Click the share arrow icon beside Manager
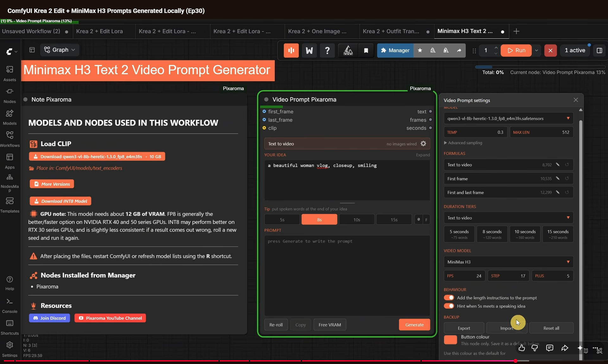The width and height of the screenshot is (608, 364). tap(459, 50)
